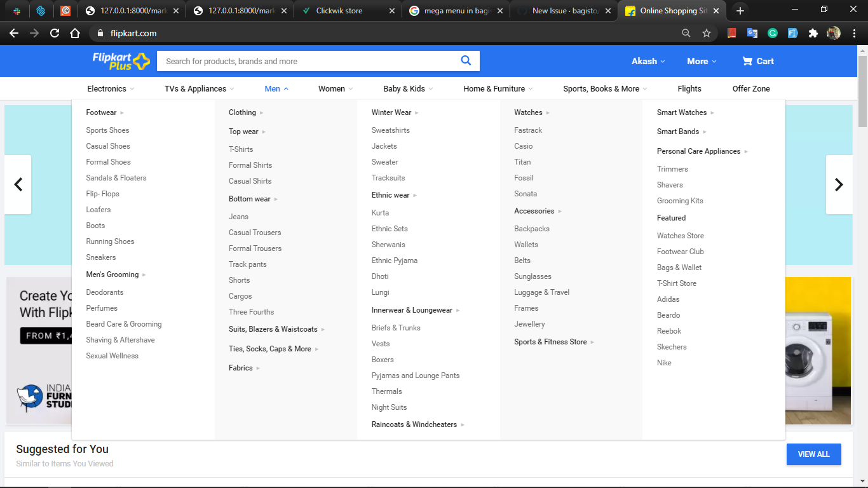This screenshot has height=488, width=868.
Task: Select Offer Zone in navigation bar
Action: [x=751, y=88]
